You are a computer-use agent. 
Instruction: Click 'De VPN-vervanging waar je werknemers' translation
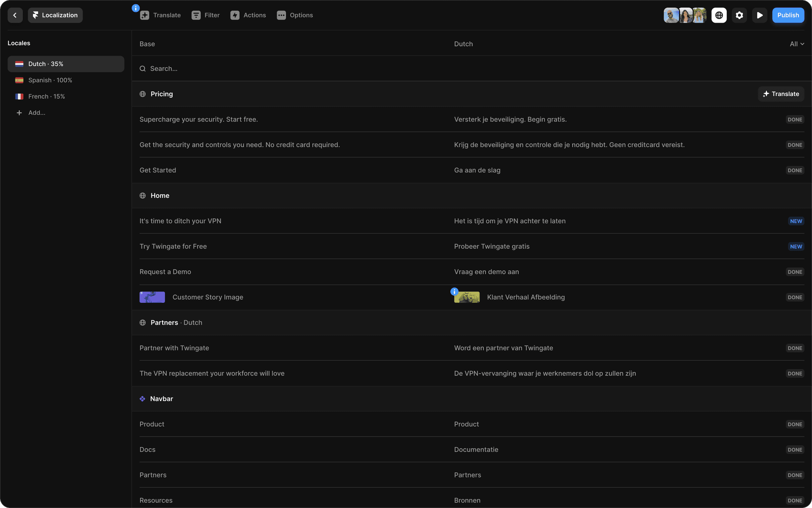(545, 373)
